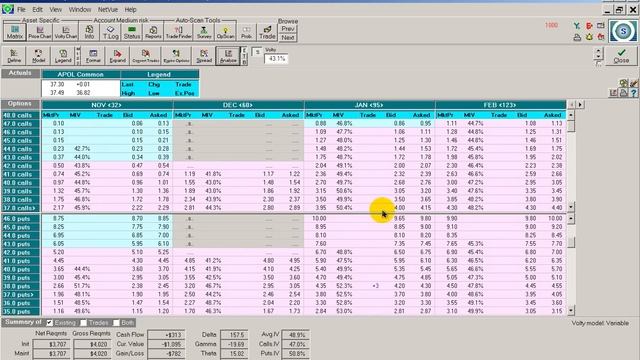
Task: Select the 37.0 calls row label
Action: (20, 208)
